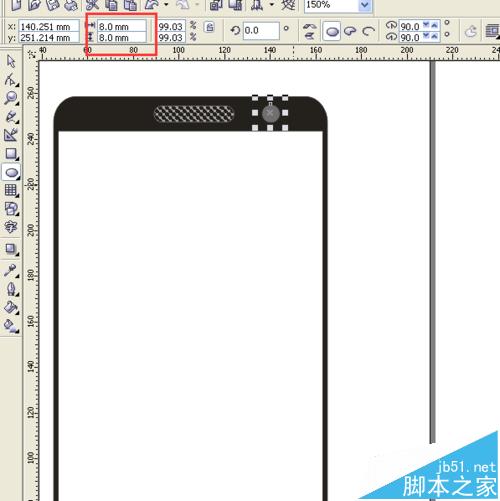Click the y position field 251.214 mm
The width and height of the screenshot is (500, 501).
click(x=49, y=38)
